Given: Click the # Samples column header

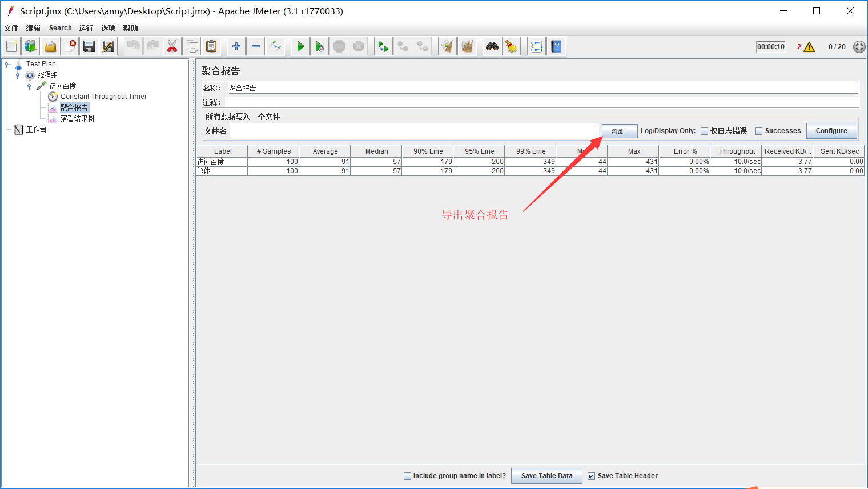Looking at the screenshot, I should pyautogui.click(x=274, y=151).
